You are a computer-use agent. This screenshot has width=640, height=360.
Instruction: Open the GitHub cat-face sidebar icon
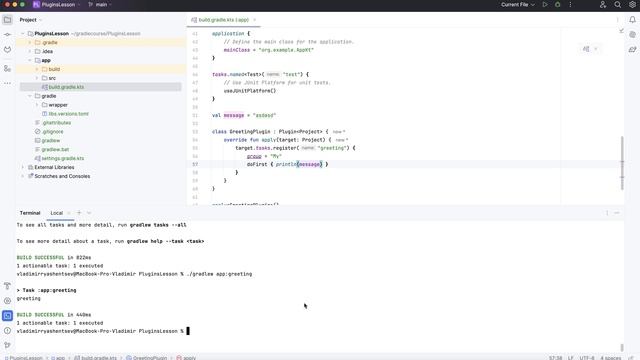[x=7, y=49]
